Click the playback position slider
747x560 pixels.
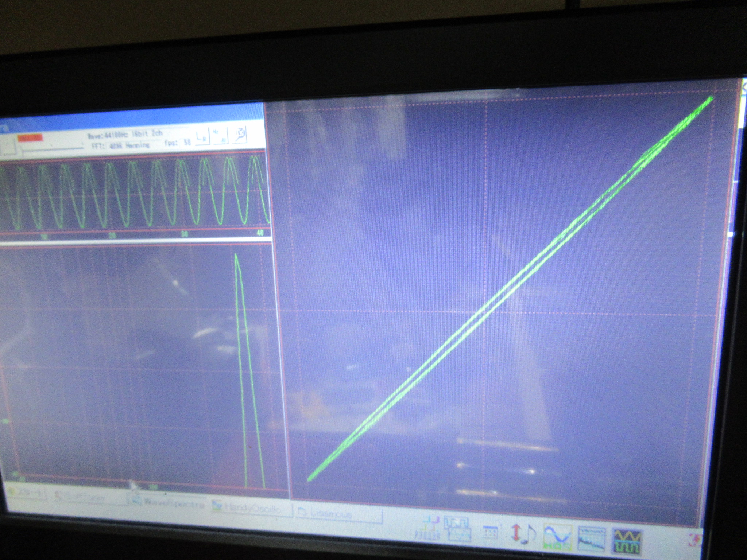click(51, 147)
